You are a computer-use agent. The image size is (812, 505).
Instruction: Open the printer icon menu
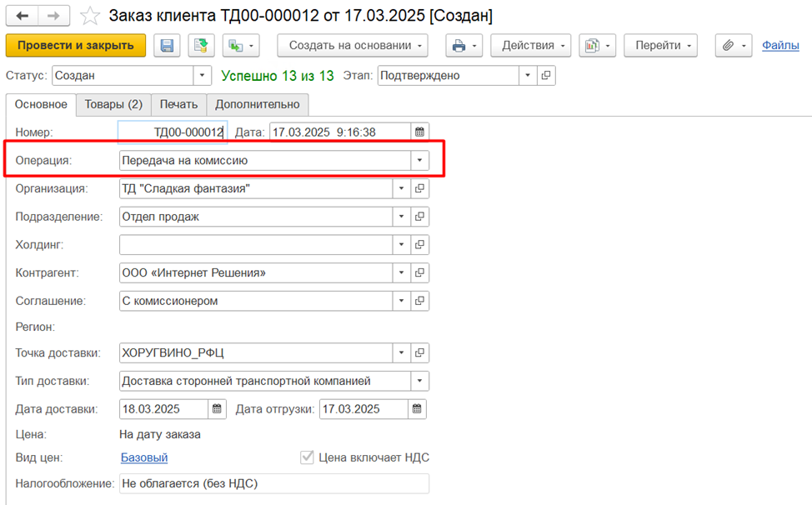464,46
